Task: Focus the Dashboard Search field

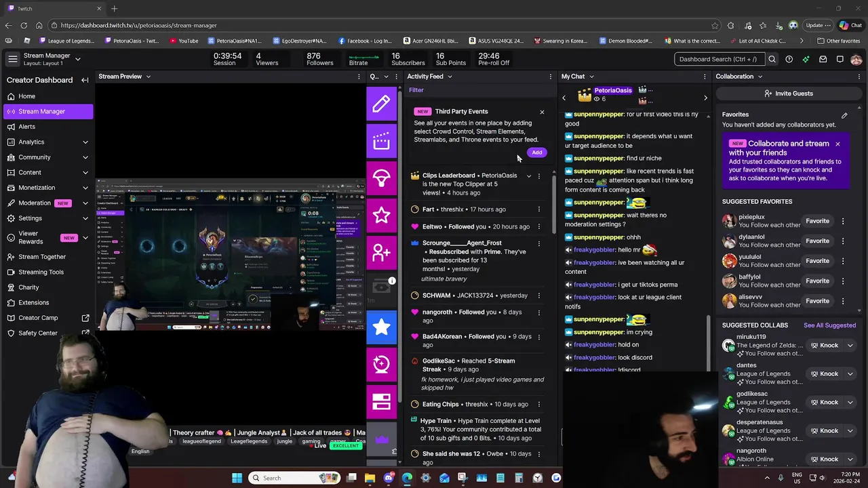Action: point(718,59)
